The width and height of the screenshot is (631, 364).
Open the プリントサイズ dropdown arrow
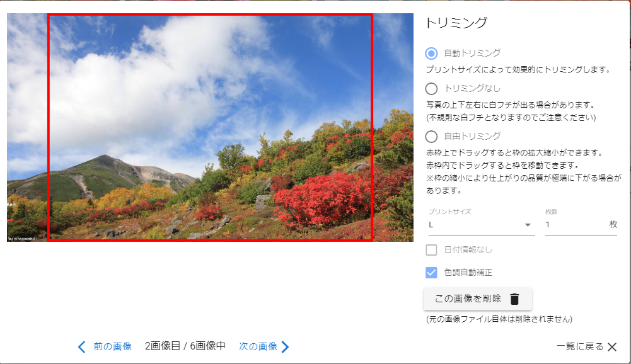(527, 225)
